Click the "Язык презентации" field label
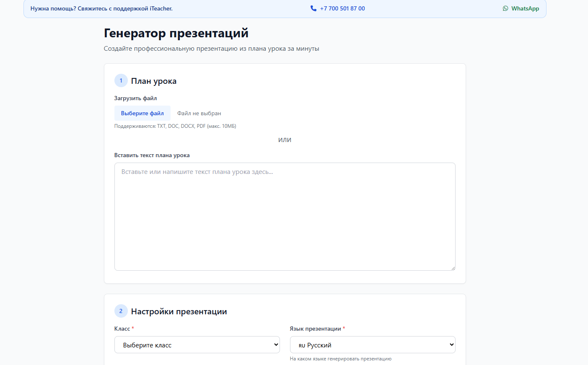 [315, 329]
